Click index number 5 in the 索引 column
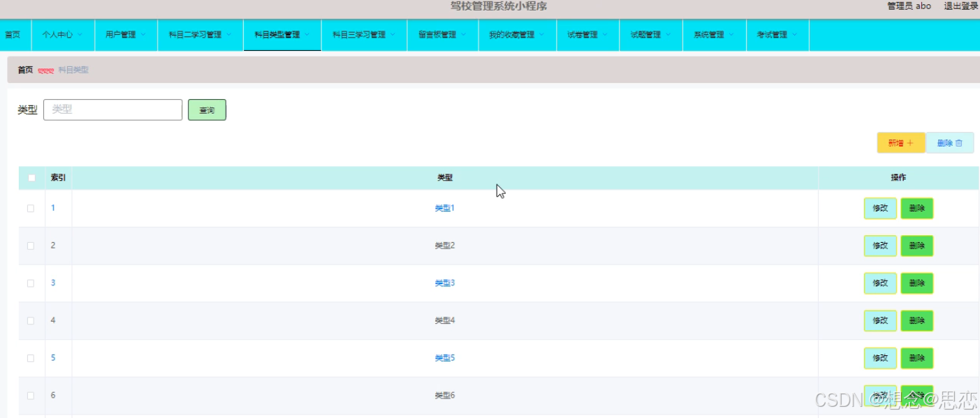The height and width of the screenshot is (418, 980). tap(53, 358)
